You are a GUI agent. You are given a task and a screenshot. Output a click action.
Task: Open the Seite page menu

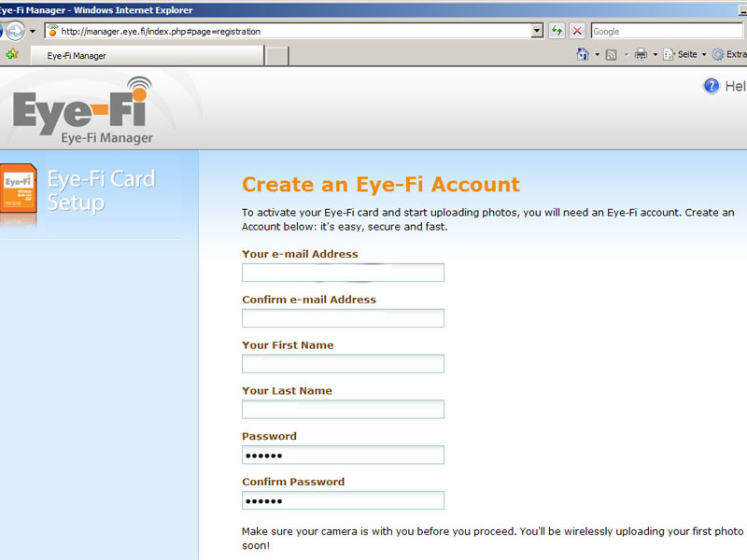[x=684, y=54]
